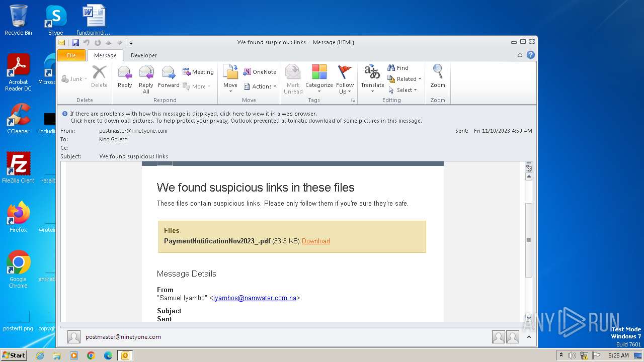Click the taskbar clock 5:25 AM
The width and height of the screenshot is (644, 362).
pyautogui.click(x=618, y=355)
